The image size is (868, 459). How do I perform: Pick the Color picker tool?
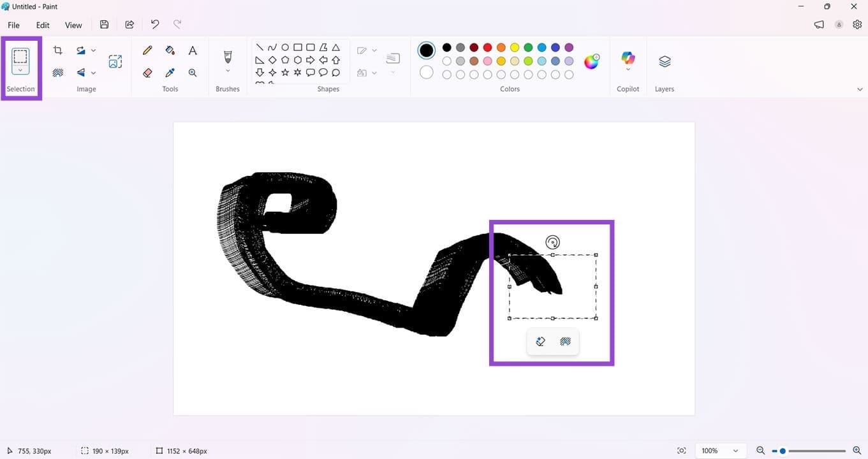pos(170,72)
